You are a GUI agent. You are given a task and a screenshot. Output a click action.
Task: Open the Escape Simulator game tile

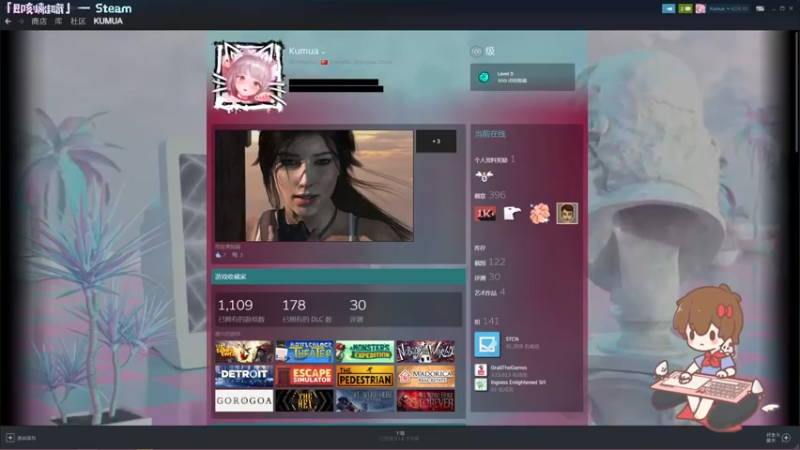(x=305, y=376)
